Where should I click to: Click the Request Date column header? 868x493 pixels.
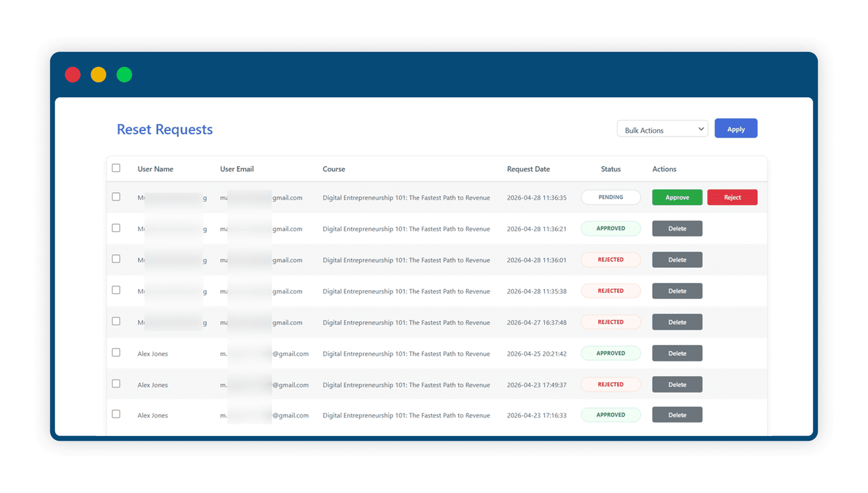tap(528, 169)
